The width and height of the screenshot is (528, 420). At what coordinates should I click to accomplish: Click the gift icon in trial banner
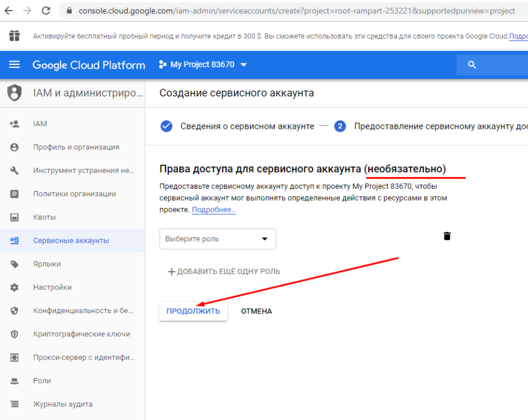point(14,36)
